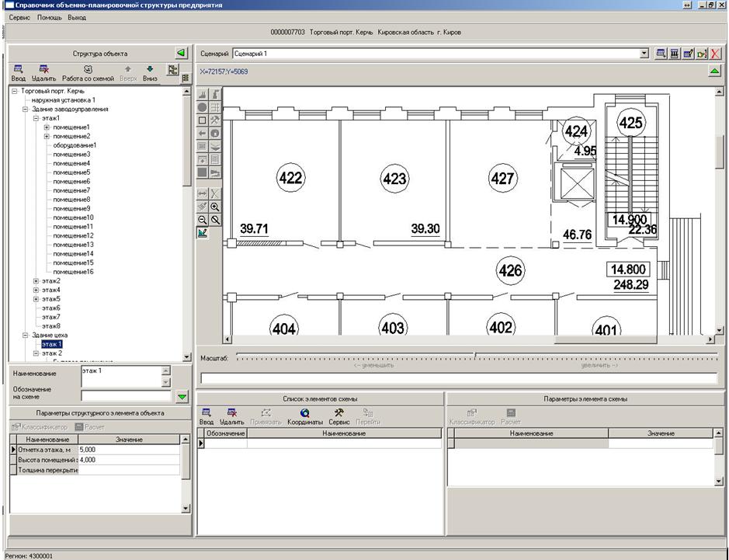
Task: Expand помещение1 in the tree
Action: click(47, 127)
